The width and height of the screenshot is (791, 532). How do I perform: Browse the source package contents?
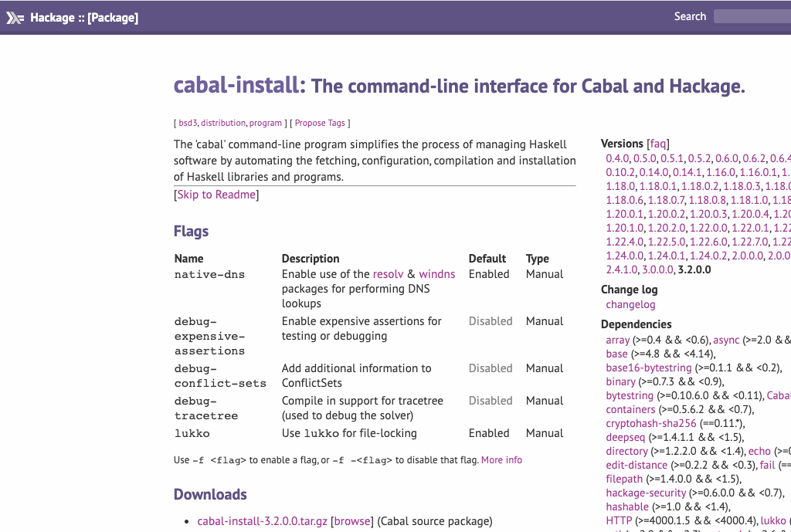pos(352,521)
